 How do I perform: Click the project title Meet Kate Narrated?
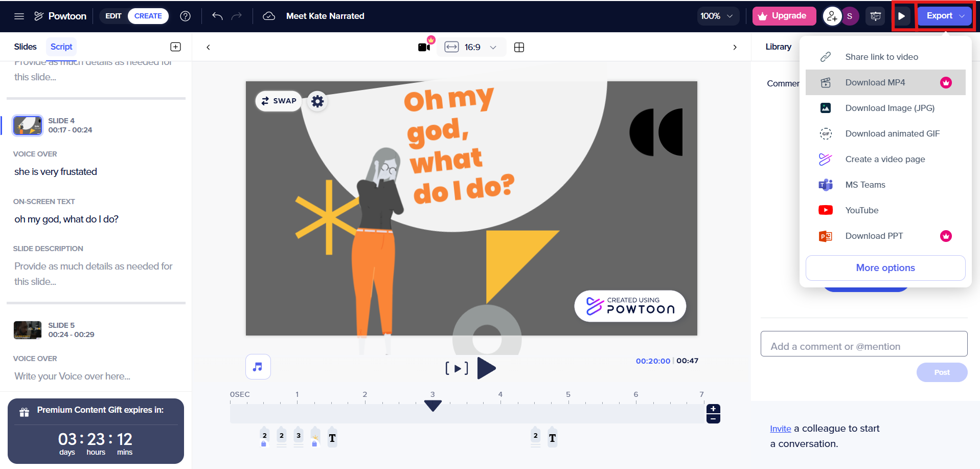[325, 16]
